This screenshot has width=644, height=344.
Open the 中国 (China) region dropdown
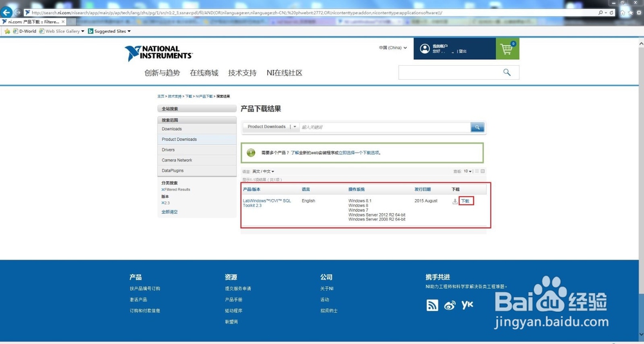point(393,48)
